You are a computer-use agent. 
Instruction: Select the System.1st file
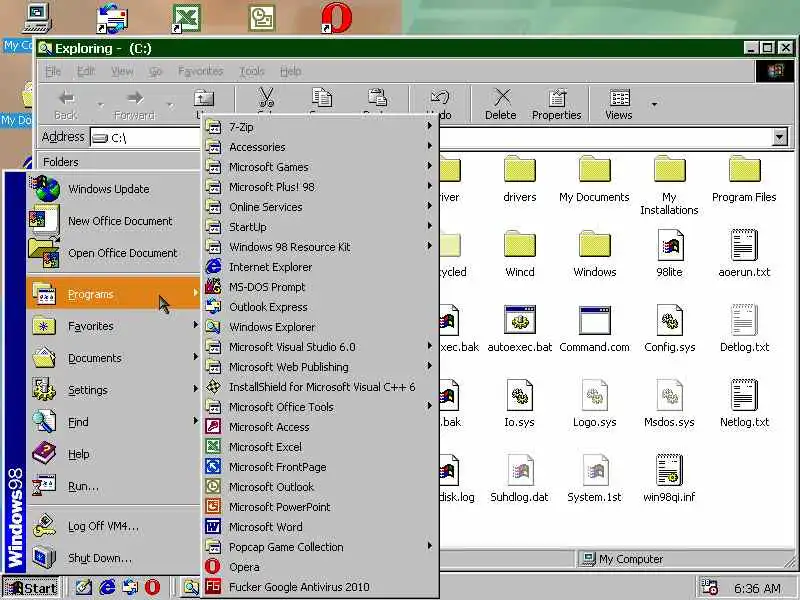pyautogui.click(x=594, y=479)
